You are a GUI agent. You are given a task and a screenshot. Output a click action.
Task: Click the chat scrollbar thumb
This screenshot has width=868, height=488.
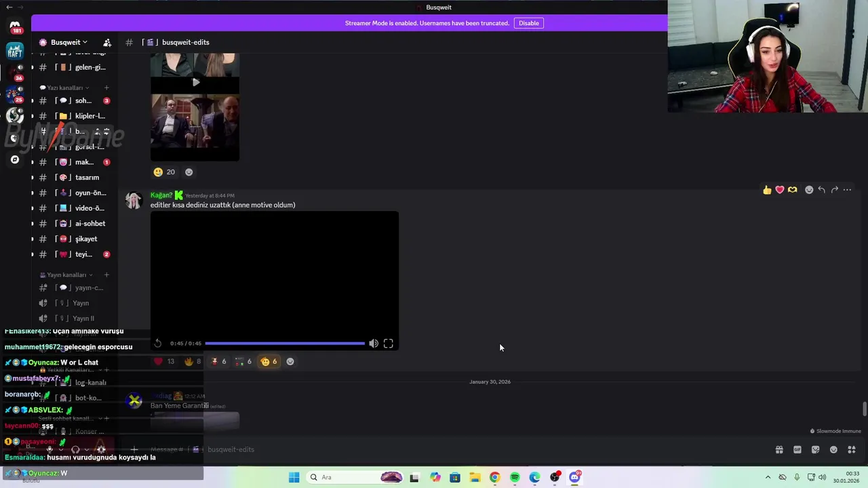coord(865,409)
